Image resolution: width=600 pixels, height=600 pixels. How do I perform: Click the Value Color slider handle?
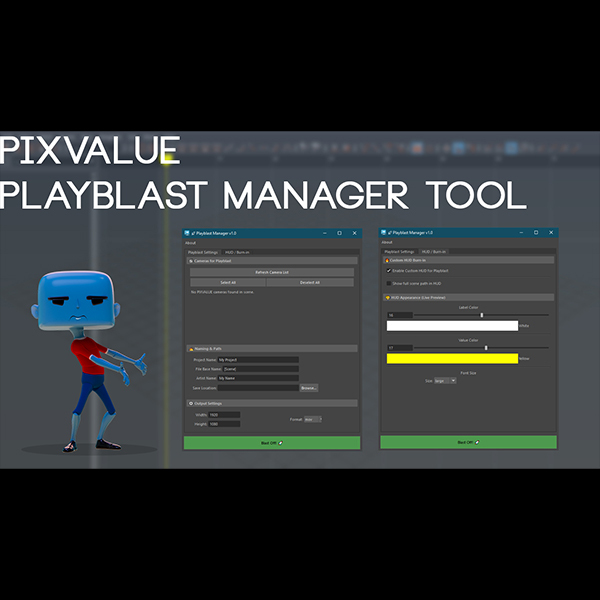pos(486,348)
